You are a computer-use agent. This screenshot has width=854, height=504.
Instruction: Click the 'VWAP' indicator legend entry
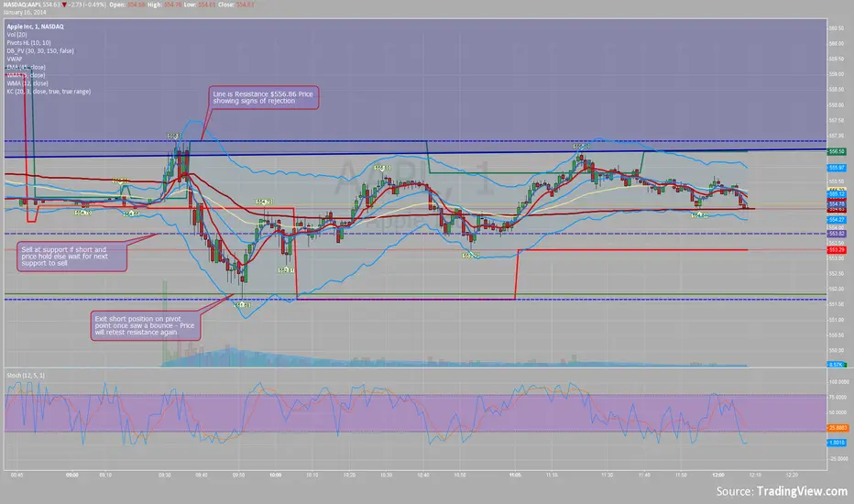15,59
